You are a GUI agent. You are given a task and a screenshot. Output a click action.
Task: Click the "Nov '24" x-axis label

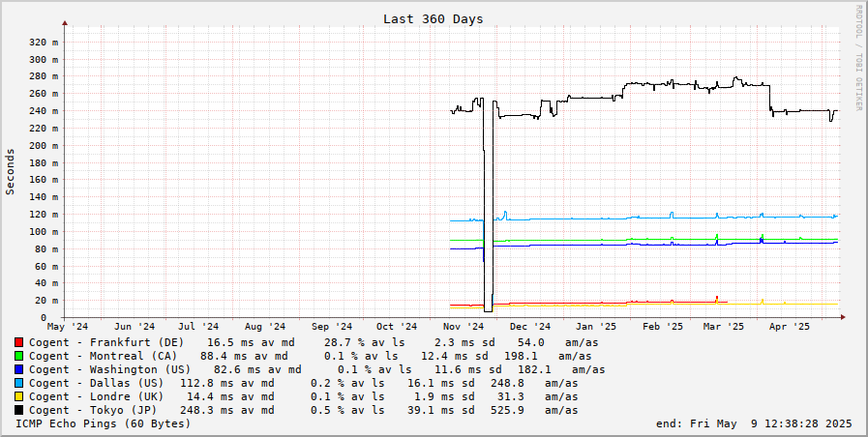[x=464, y=327]
